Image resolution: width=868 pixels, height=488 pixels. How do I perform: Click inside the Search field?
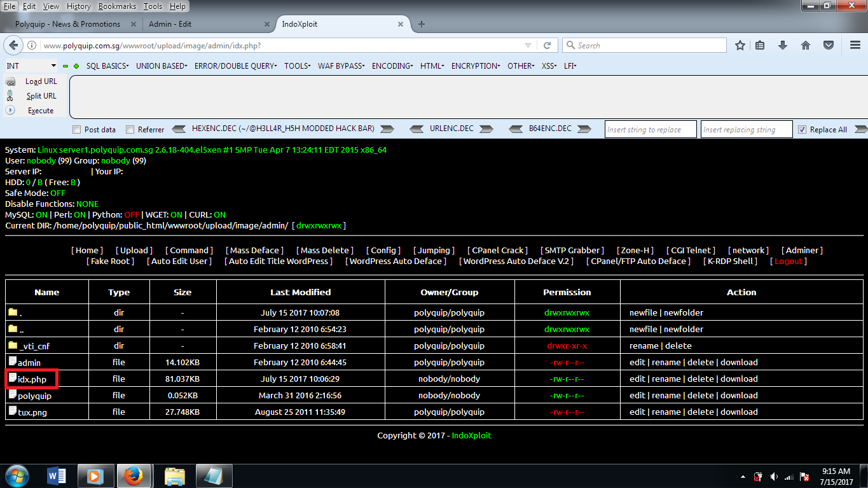pos(642,45)
